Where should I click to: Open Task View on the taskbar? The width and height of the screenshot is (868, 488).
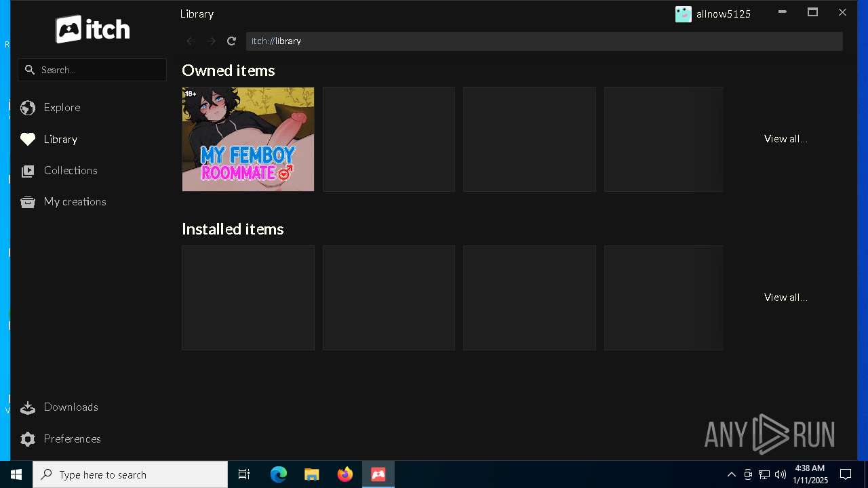tap(244, 474)
